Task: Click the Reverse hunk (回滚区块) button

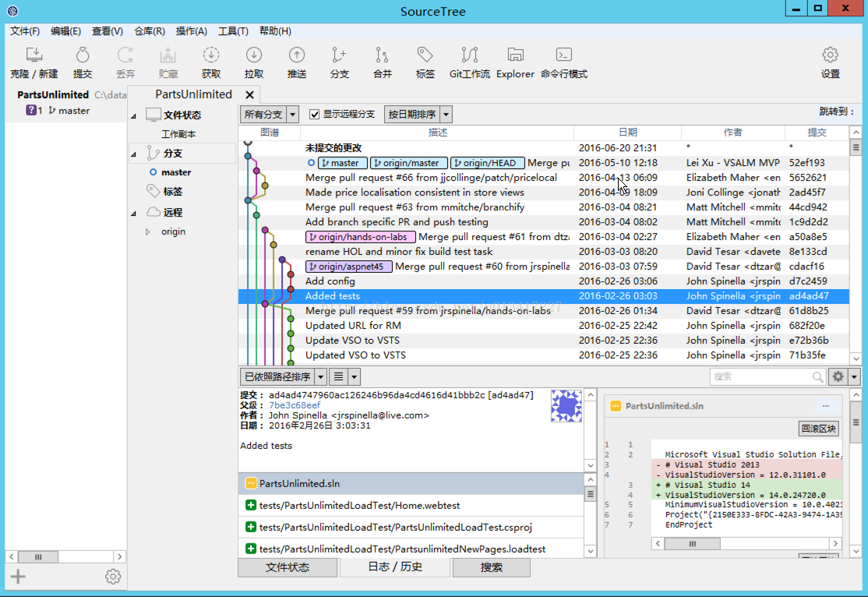Action: (819, 428)
